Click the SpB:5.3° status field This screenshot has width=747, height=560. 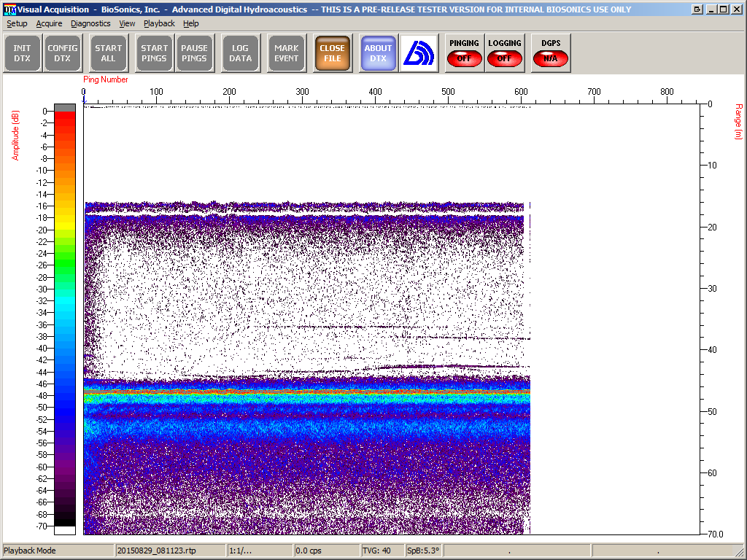click(423, 551)
